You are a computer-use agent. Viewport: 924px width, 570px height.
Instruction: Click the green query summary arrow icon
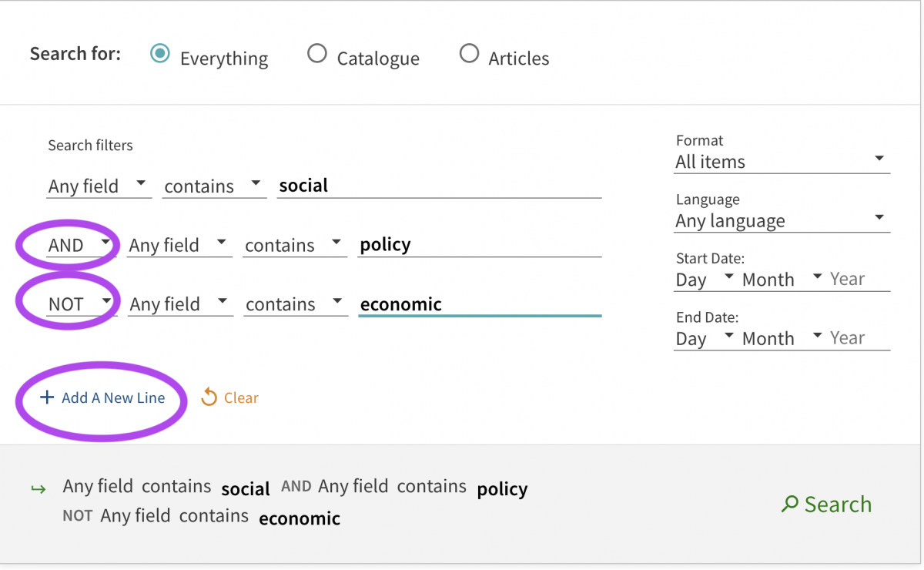click(x=38, y=488)
